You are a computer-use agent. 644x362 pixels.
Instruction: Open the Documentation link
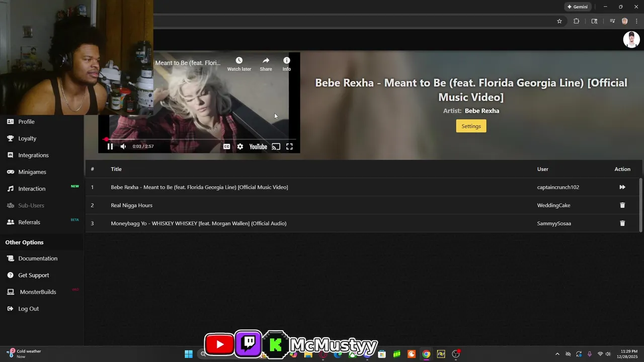(x=38, y=258)
